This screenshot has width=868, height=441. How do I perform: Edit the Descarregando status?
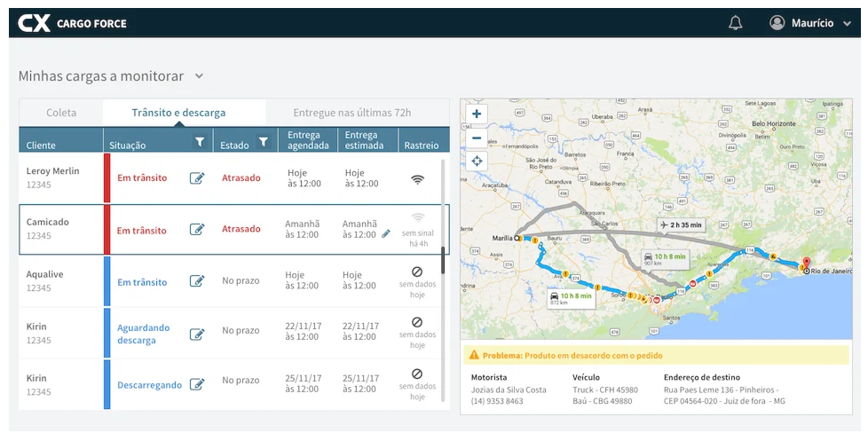[x=197, y=384]
